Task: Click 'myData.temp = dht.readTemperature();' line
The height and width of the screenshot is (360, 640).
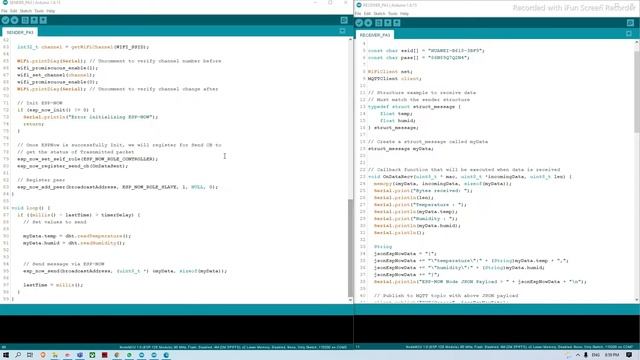Action: [77, 236]
